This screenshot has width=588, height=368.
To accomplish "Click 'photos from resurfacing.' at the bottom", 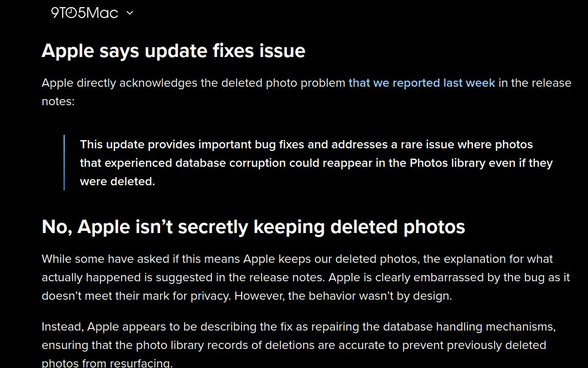I will click(107, 363).
